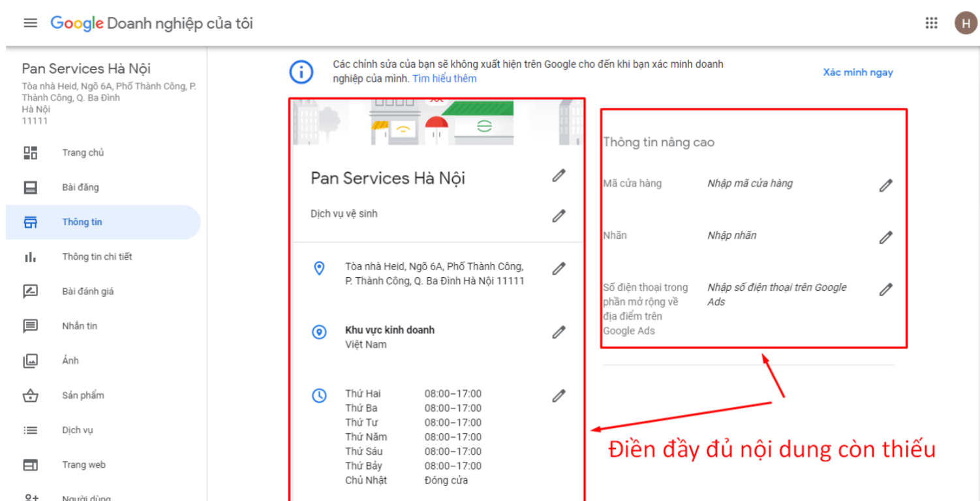The height and width of the screenshot is (501, 980).
Task: Edit the Dịch vụ vệ sinh category
Action: [559, 216]
